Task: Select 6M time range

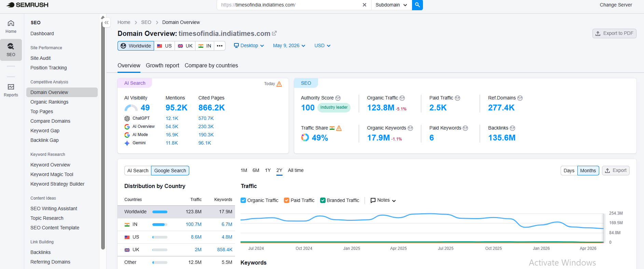Action: pyautogui.click(x=256, y=170)
